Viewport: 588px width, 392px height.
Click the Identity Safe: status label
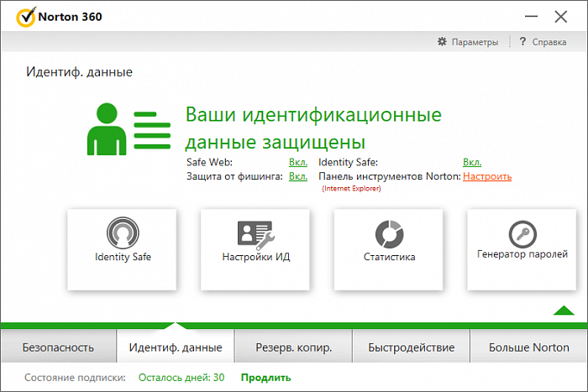pos(348,162)
